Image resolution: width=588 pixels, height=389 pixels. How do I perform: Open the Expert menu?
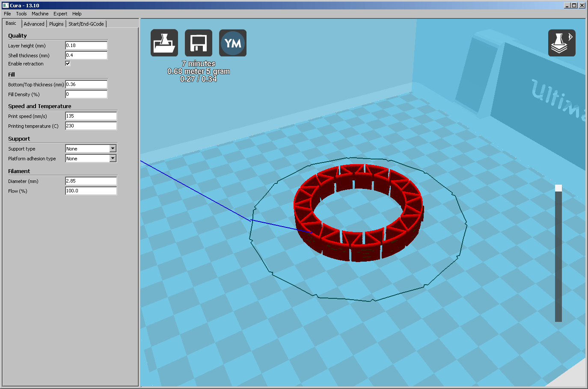(x=60, y=14)
